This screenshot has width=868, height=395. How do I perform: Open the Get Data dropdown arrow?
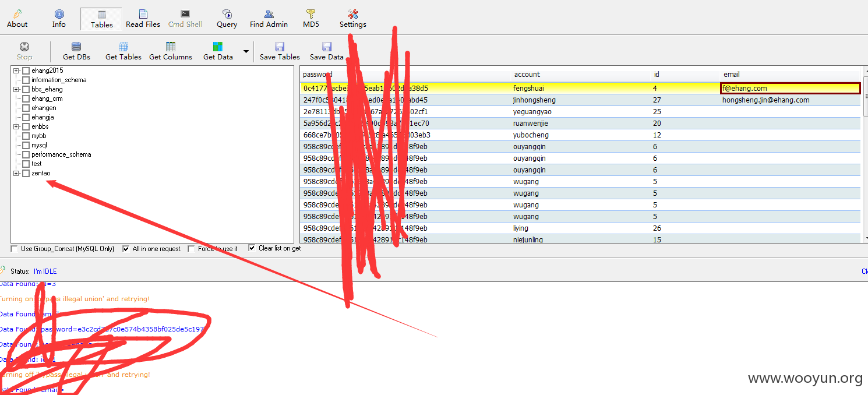[x=246, y=51]
